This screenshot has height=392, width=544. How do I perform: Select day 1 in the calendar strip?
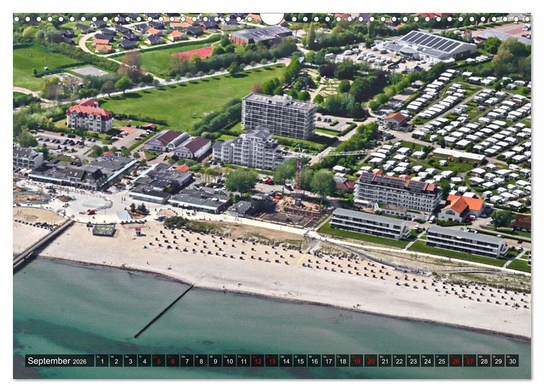(101, 361)
